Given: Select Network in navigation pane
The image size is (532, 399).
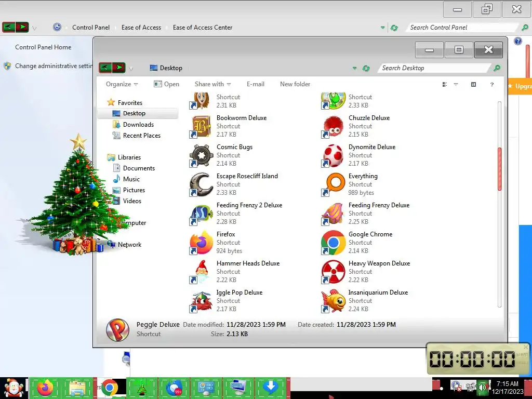Looking at the screenshot, I should [x=129, y=245].
